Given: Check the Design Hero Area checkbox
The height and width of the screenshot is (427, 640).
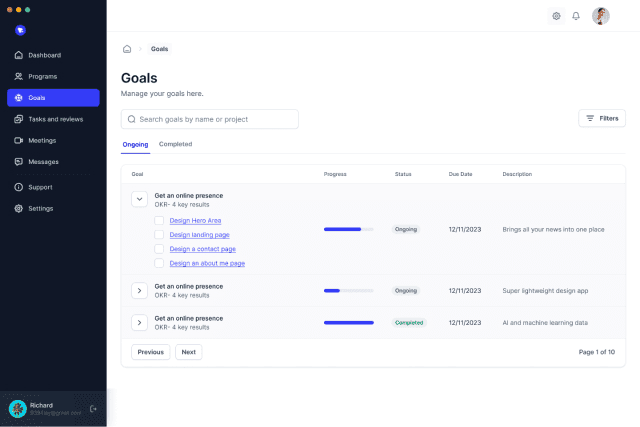Looking at the screenshot, I should coord(159,220).
